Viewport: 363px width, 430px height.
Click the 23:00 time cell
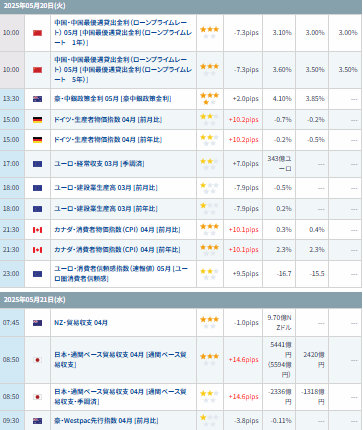coord(12,274)
